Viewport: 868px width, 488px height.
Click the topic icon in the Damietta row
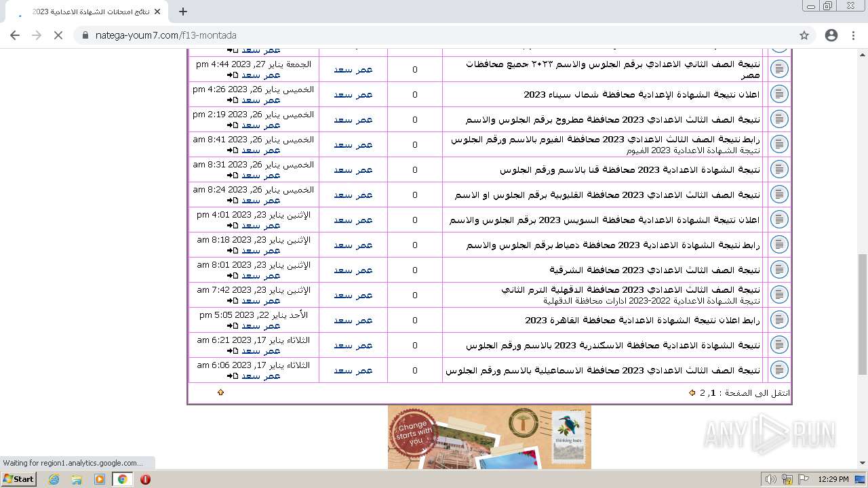pos(780,245)
